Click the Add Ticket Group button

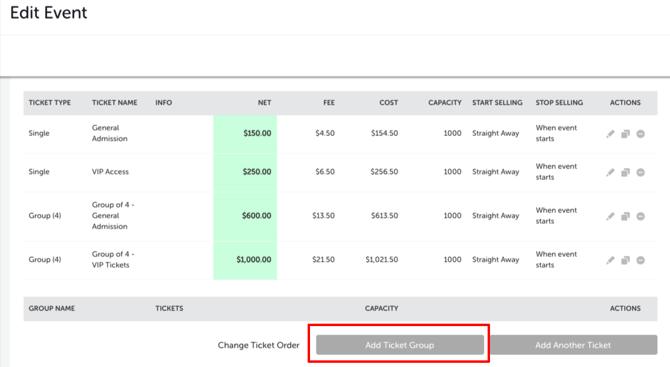pos(400,345)
